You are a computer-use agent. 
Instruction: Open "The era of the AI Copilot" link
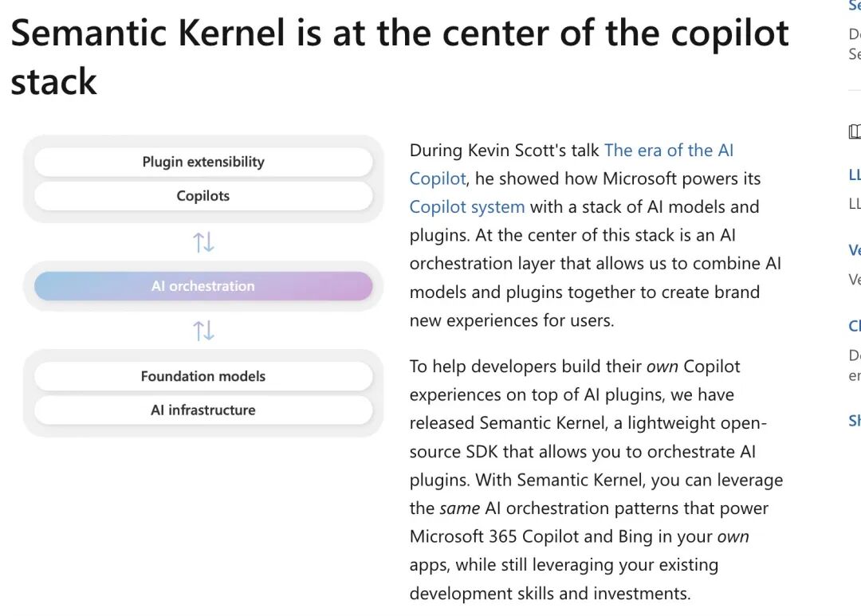(x=670, y=150)
